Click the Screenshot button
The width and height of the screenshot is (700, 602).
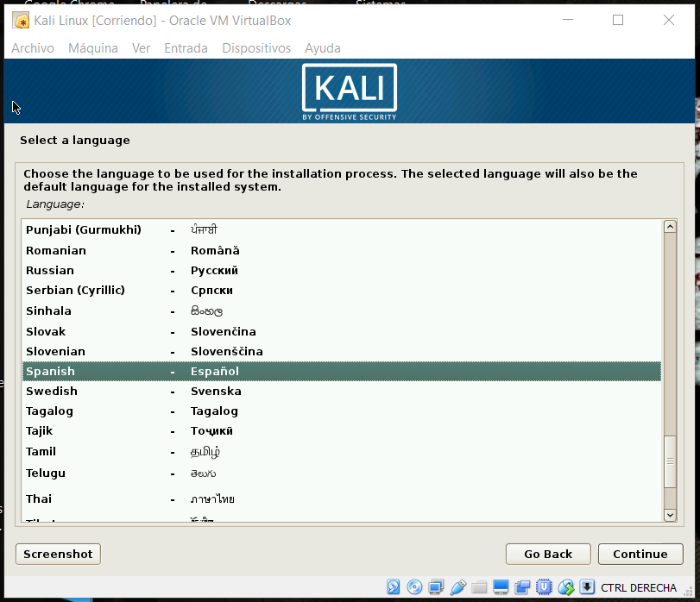(x=58, y=554)
